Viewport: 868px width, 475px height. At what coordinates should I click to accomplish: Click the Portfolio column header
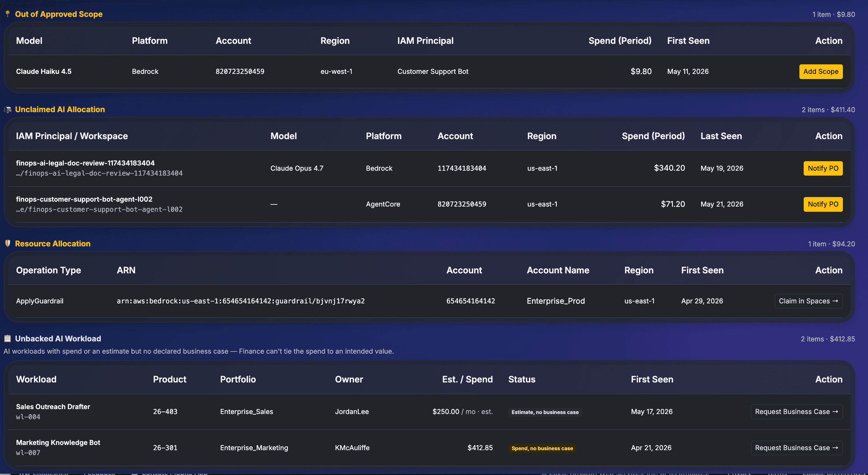(x=238, y=380)
